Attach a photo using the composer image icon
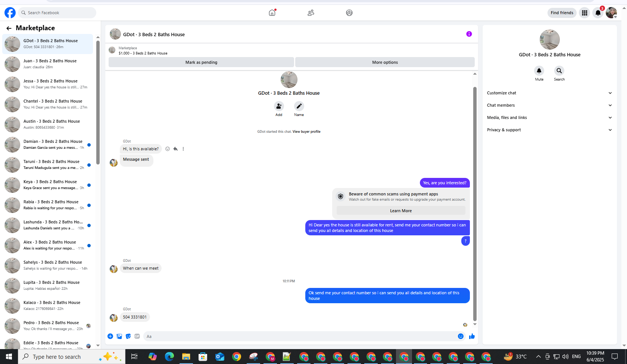 [x=119, y=336]
